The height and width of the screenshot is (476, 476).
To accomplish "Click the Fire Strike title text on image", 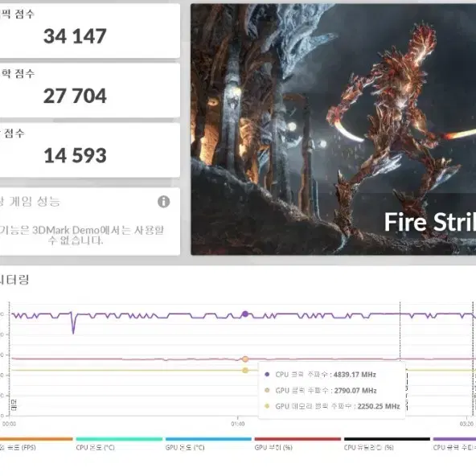I will (430, 222).
